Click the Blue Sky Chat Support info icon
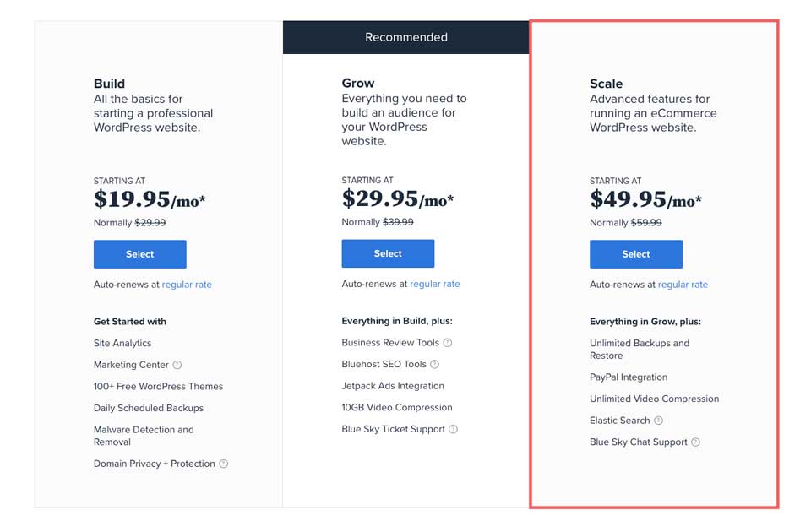Viewport: 811px width, 532px height. point(695,442)
